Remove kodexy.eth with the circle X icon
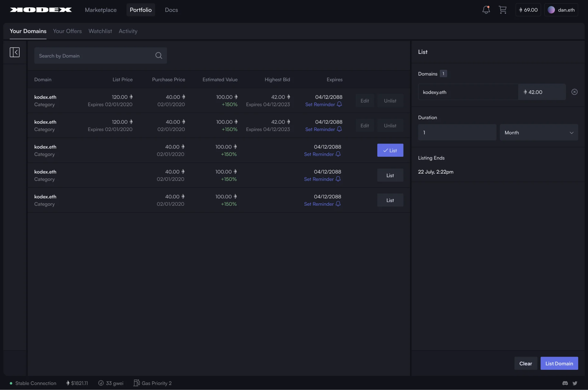 pos(575,92)
